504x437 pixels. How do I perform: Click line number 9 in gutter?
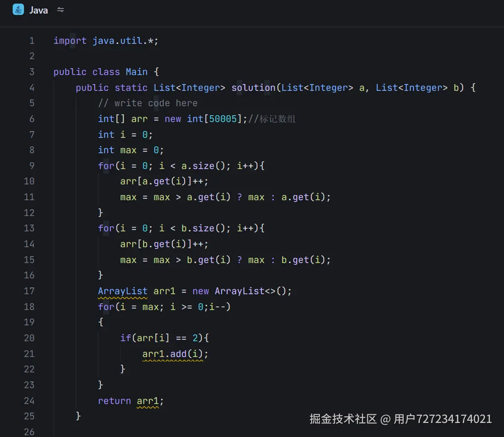click(x=32, y=166)
